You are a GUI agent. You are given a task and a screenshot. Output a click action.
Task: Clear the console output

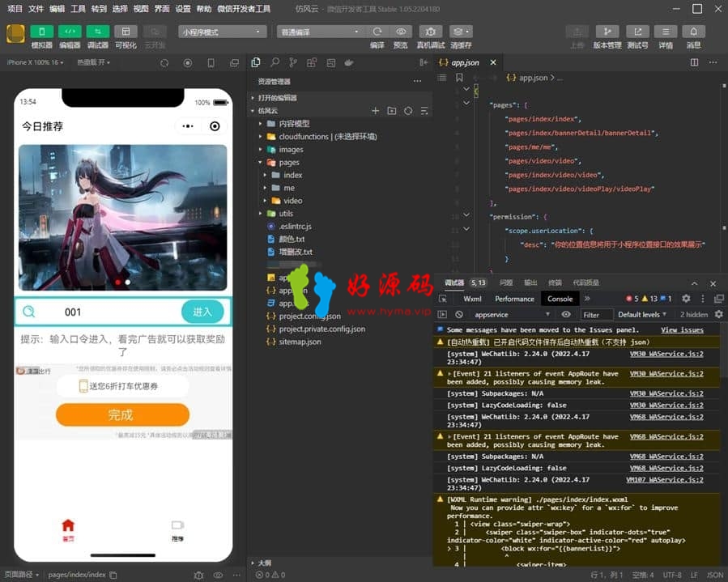tap(459, 314)
